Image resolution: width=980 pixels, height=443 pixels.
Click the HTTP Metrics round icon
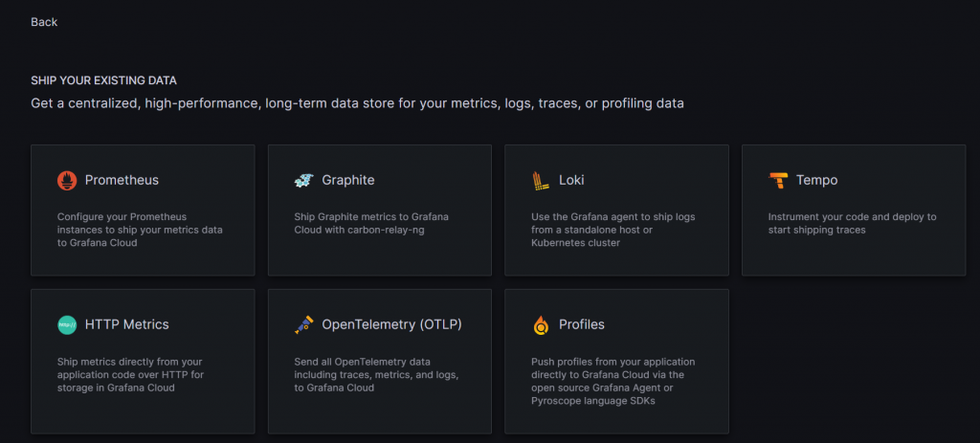[x=67, y=324]
